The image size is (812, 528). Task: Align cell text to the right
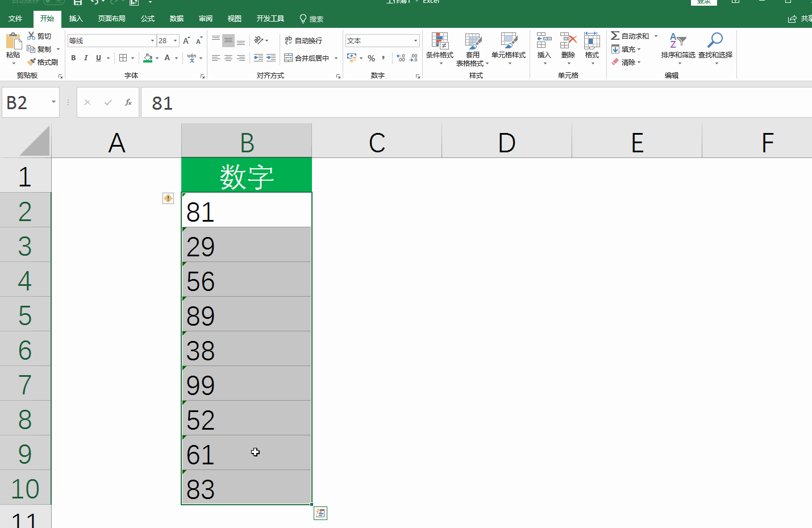coord(241,58)
